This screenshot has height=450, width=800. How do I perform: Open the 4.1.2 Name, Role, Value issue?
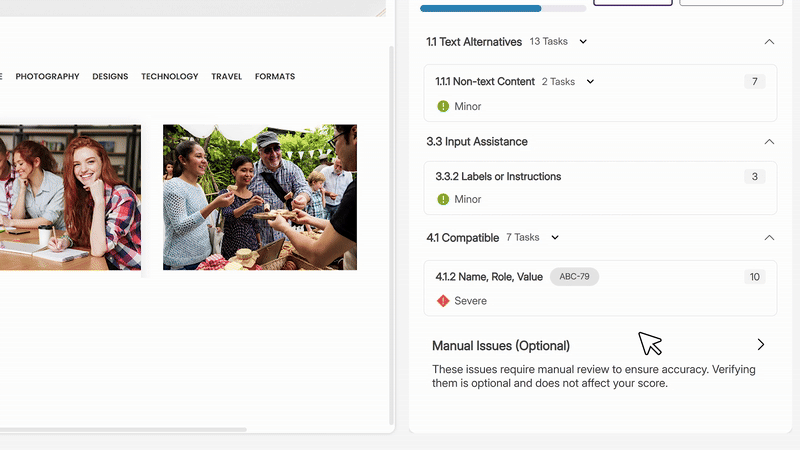click(x=489, y=277)
